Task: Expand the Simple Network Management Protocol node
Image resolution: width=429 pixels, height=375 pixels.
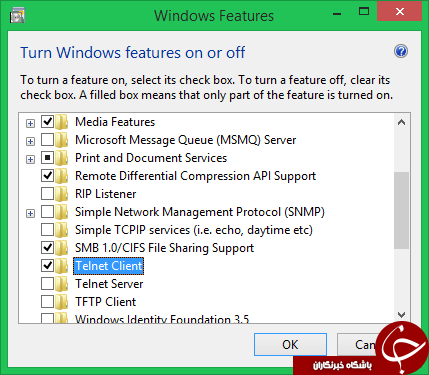Action: 30,213
